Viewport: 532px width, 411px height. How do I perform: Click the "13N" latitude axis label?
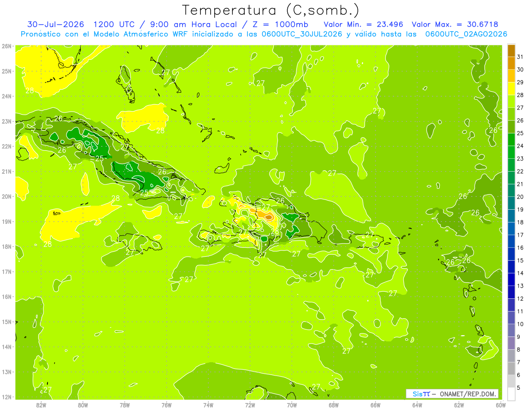pos(7,372)
